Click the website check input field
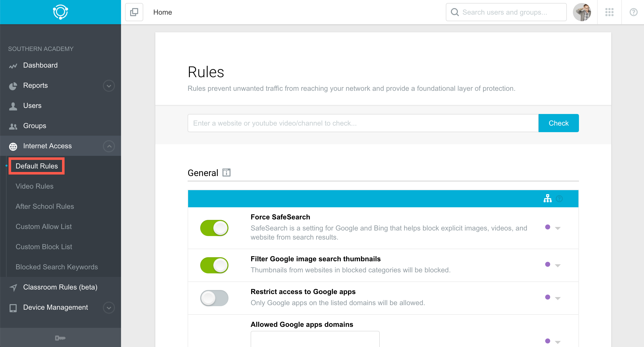This screenshot has width=644, height=347. [x=363, y=123]
